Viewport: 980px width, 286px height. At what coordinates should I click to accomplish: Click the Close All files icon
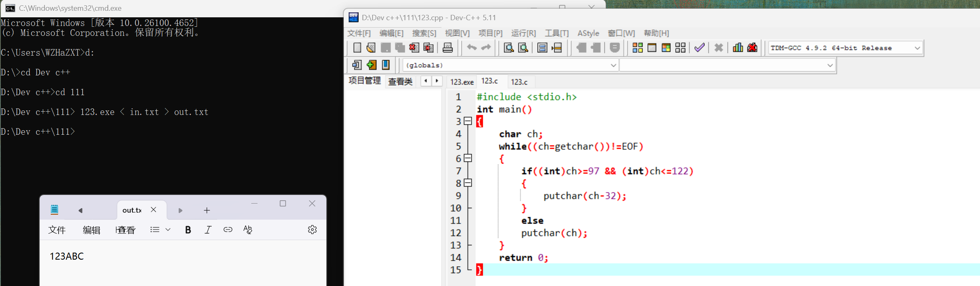click(429, 48)
